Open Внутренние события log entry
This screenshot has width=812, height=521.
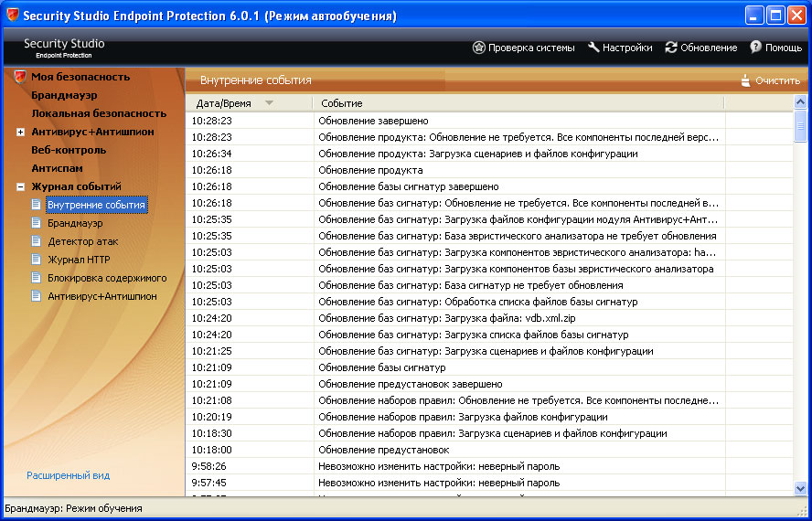tap(96, 205)
